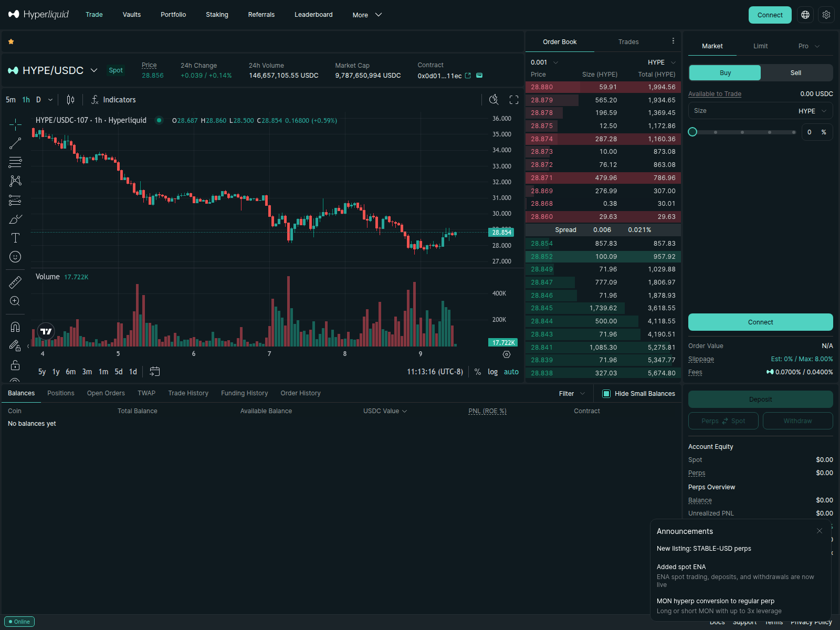This screenshot has height=630, width=840.
Task: Click the order size slider handle
Action: click(692, 132)
